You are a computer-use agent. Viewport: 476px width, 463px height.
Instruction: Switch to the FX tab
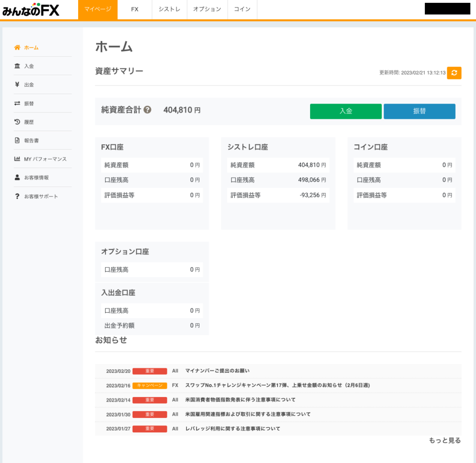coord(134,9)
